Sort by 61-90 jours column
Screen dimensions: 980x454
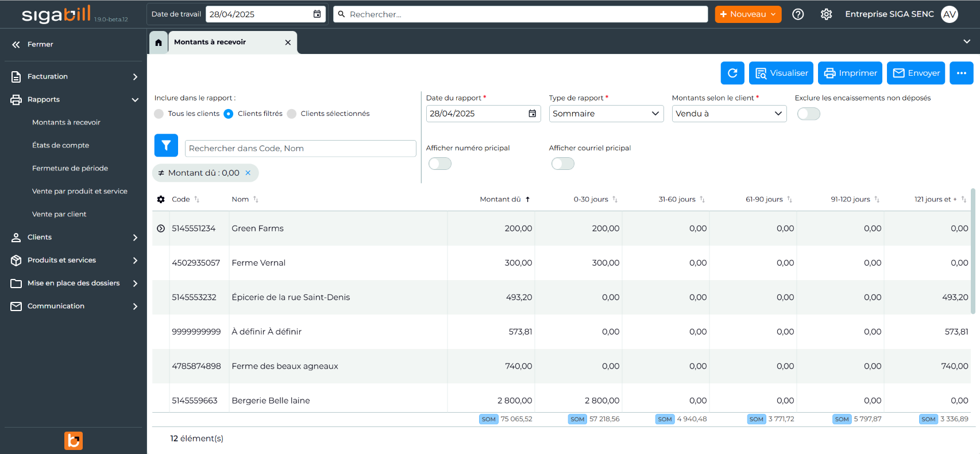[789, 199]
